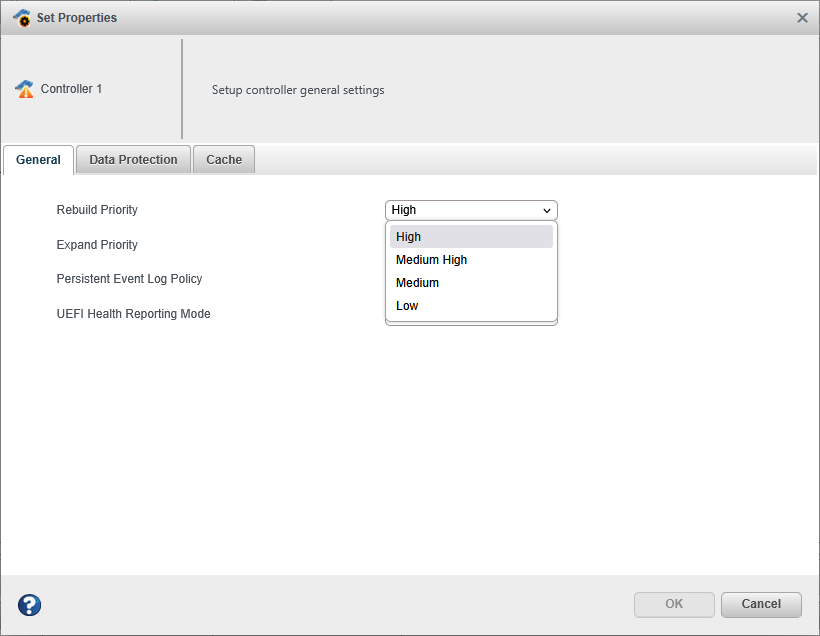Viewport: 820px width, 636px height.
Task: Click the Controller 1 warning icon
Action: pos(25,89)
